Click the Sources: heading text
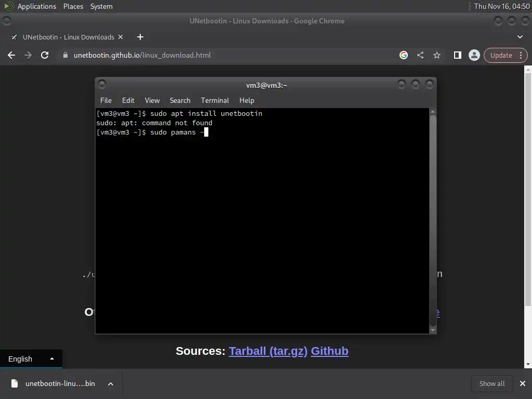The width and height of the screenshot is (532, 399). (201, 351)
